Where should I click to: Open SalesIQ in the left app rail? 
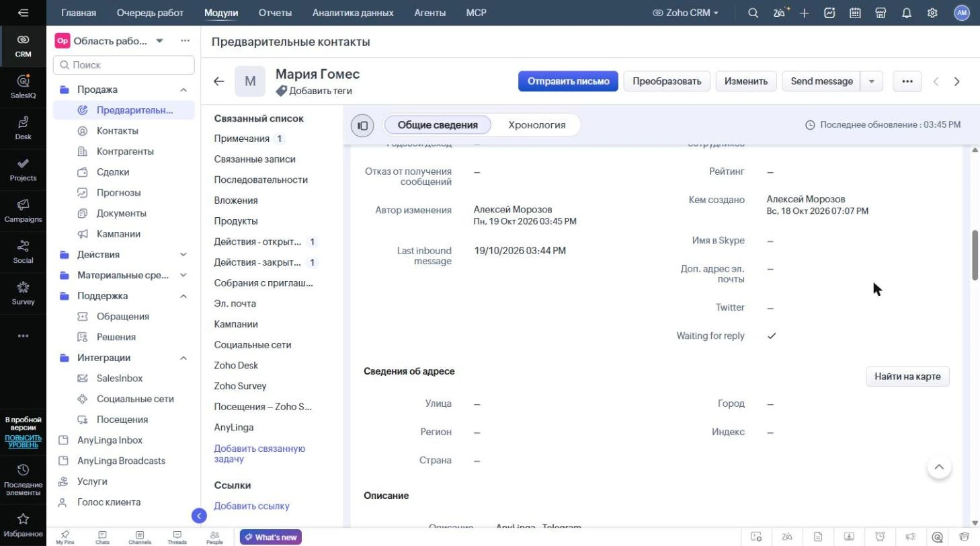(23, 87)
